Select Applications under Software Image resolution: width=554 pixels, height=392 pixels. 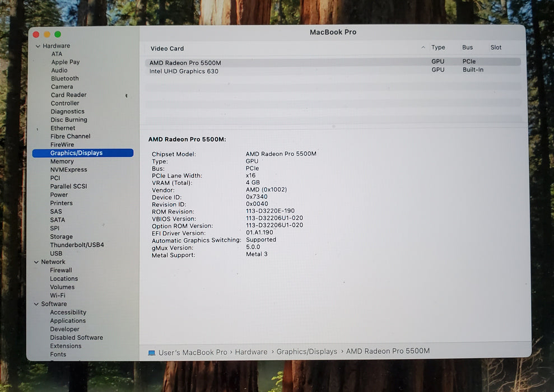point(68,321)
